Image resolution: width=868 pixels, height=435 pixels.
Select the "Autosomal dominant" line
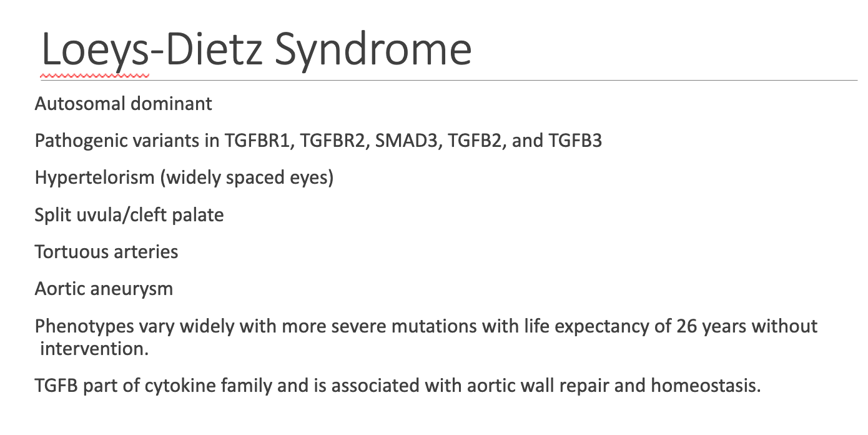[x=124, y=103]
